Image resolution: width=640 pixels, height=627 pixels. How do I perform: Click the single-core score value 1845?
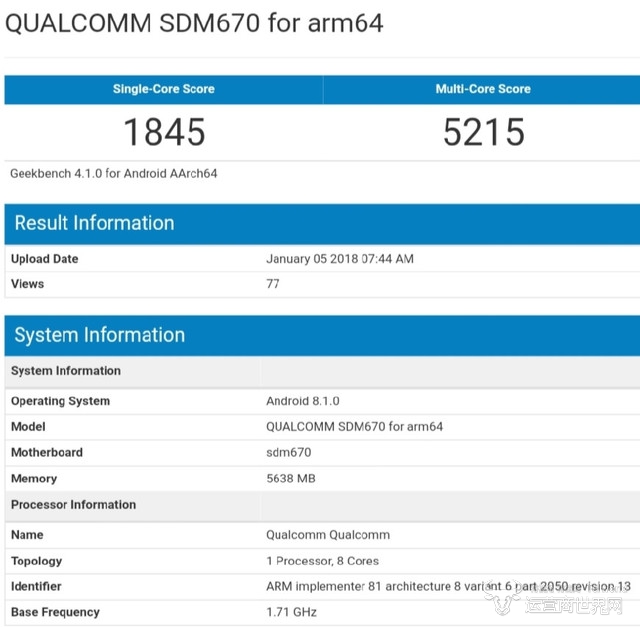click(163, 132)
